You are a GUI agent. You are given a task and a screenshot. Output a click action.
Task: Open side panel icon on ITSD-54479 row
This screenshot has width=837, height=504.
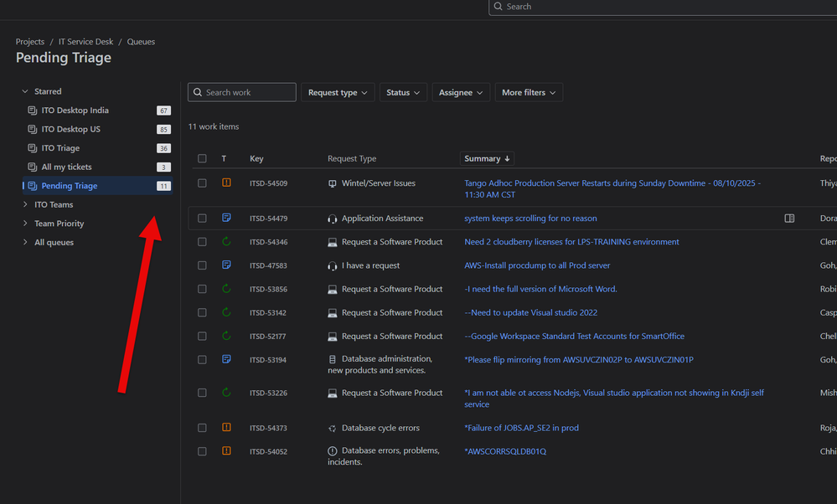pos(789,219)
